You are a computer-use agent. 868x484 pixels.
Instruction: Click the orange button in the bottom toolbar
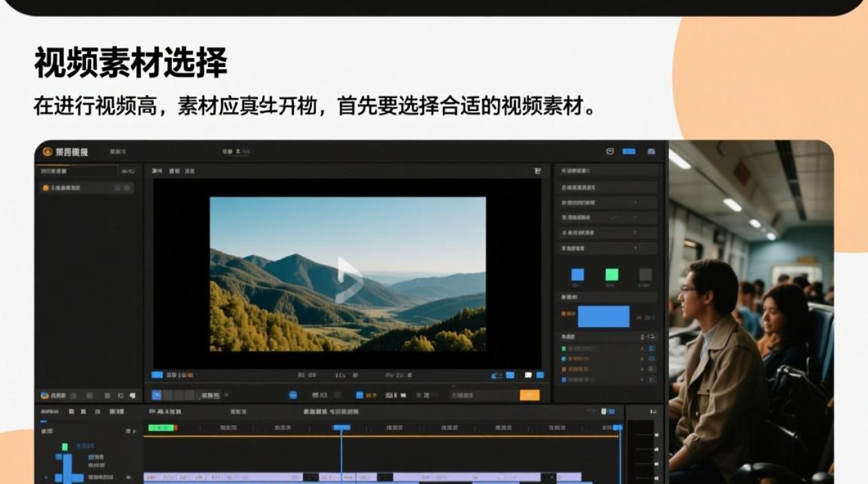pos(529,395)
